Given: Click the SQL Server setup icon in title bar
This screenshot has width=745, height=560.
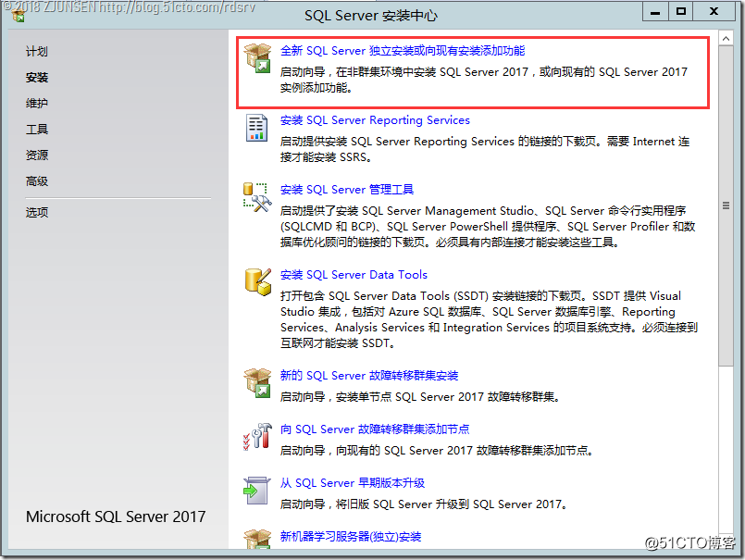Looking at the screenshot, I should 19,17.
